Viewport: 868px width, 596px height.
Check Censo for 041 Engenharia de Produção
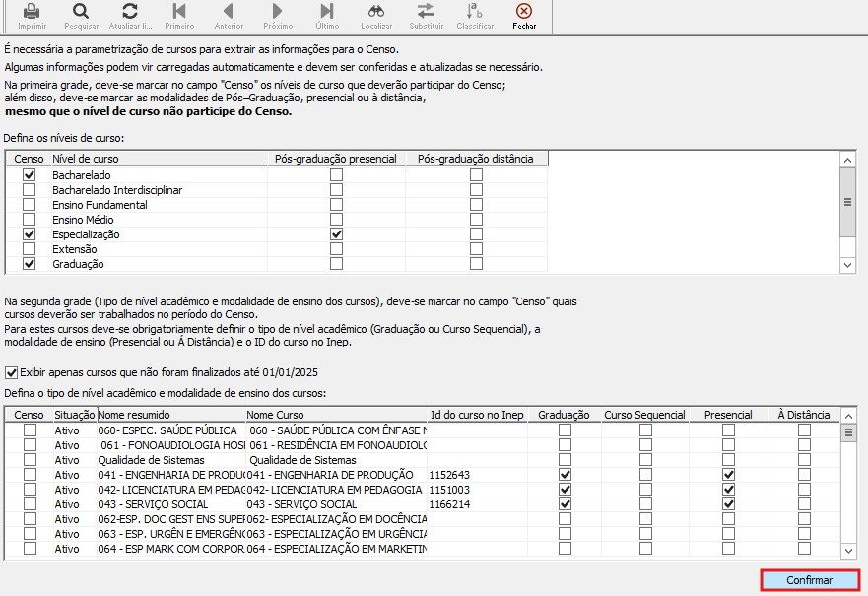tap(30, 475)
